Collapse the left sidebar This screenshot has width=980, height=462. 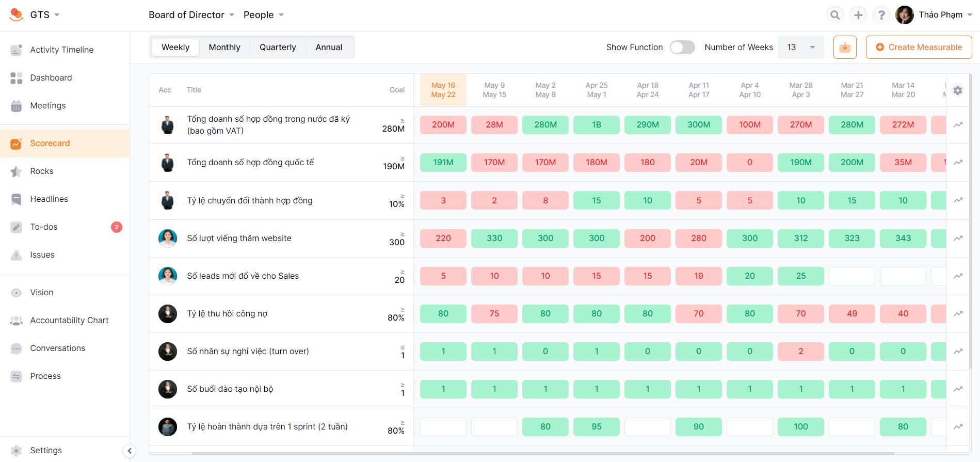tap(130, 451)
